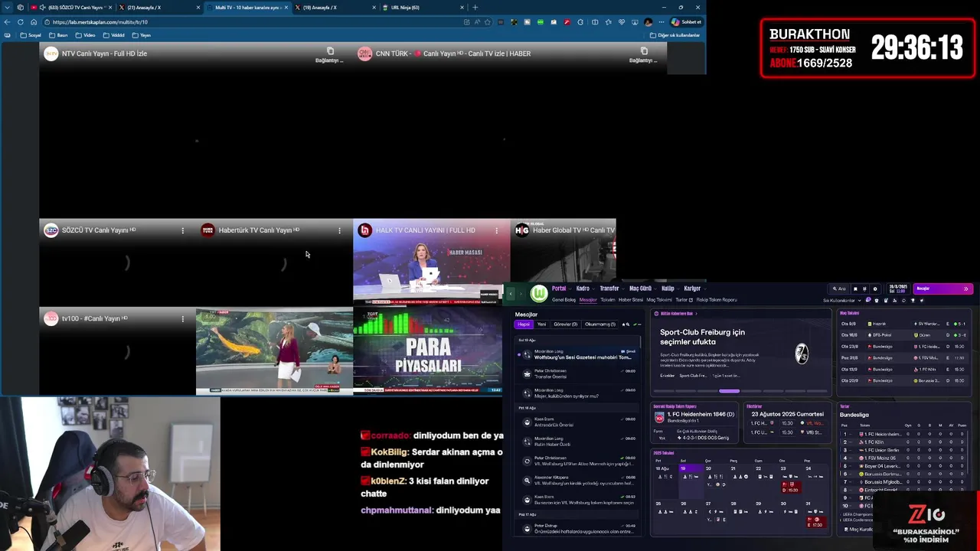Open CNN TÜRK Canlı Yayın video title
This screenshot has width=980, height=551.
pyautogui.click(x=453, y=54)
